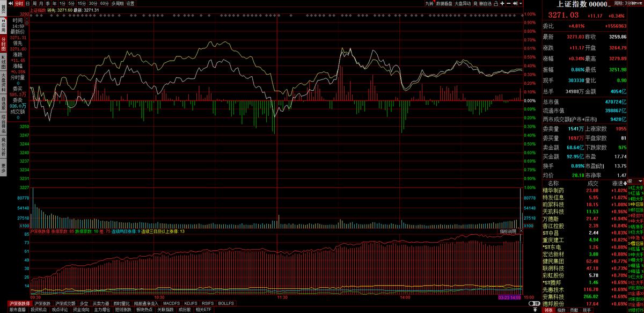Screen dimensions: 644x313
Task: Open 竞价分析 sidebar tab
Action: click(3, 145)
